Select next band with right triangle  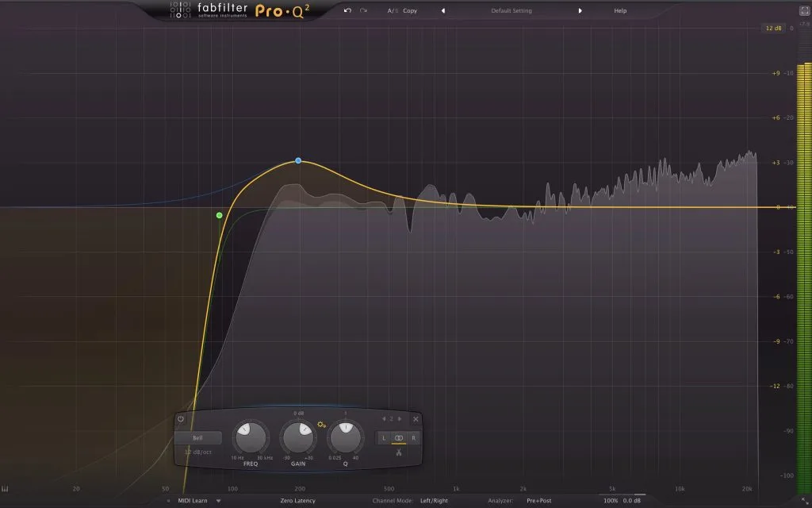pos(400,419)
